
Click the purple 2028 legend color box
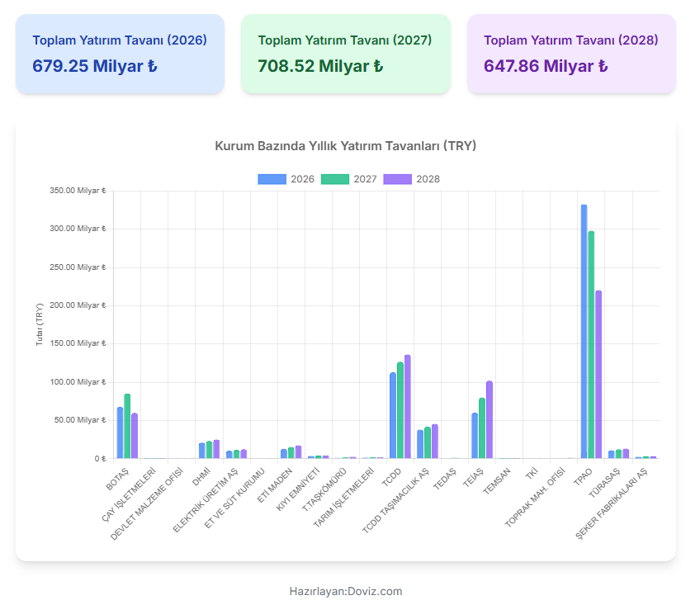click(x=398, y=179)
